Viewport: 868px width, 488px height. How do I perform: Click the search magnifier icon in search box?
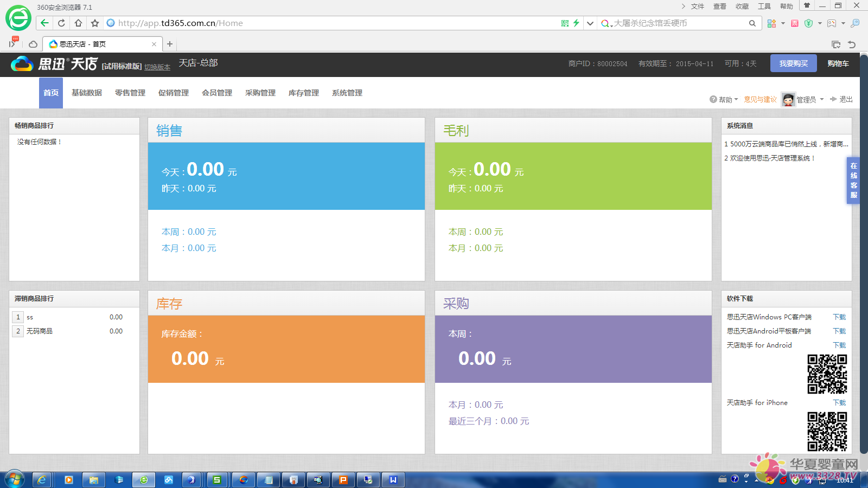click(752, 23)
